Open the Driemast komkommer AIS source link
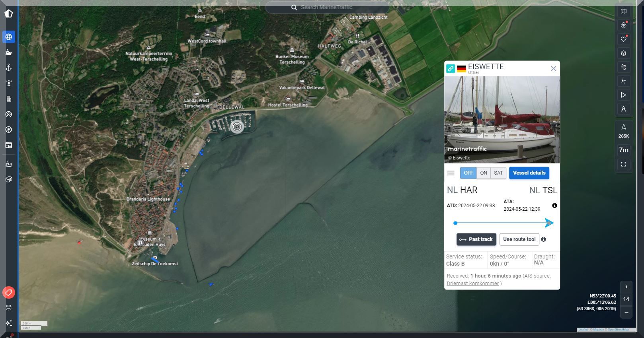Viewport: 644px width, 338px height. [472, 284]
